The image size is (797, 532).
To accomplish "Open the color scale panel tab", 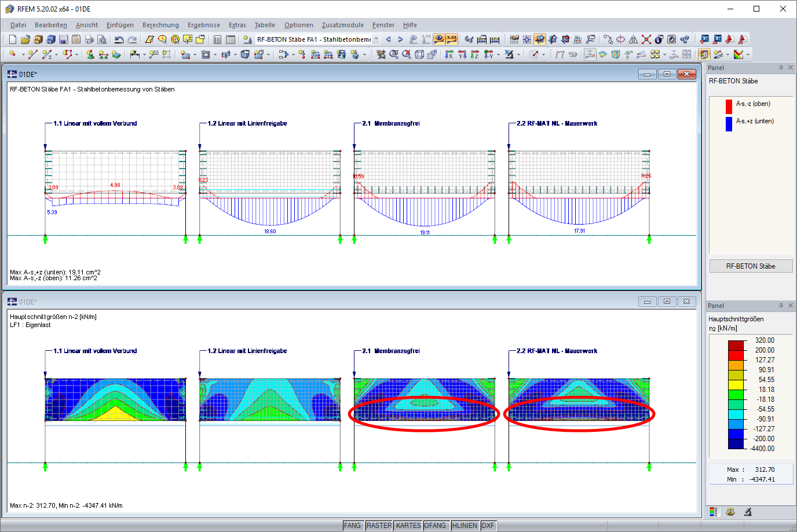I will [x=714, y=512].
